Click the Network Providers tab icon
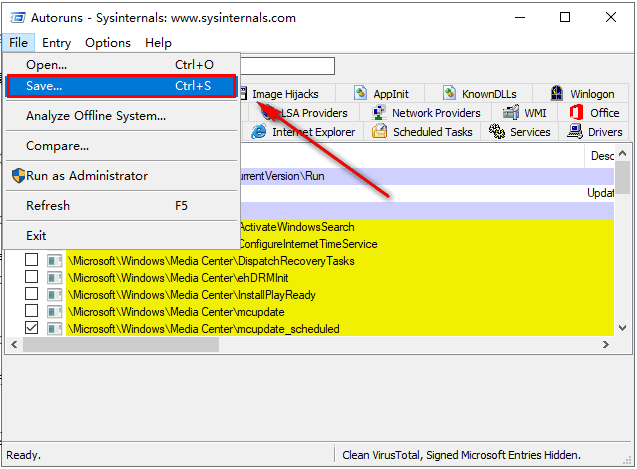Viewport: 637px width, 469px height. (378, 113)
